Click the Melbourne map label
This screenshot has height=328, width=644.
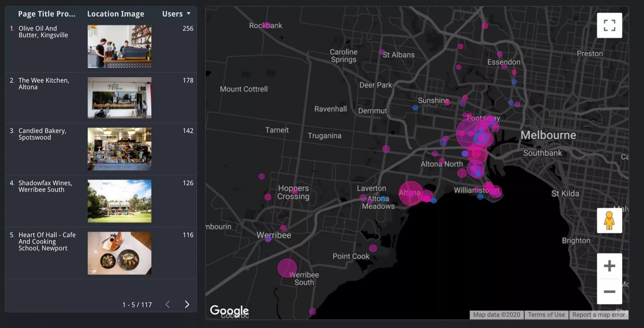(548, 135)
